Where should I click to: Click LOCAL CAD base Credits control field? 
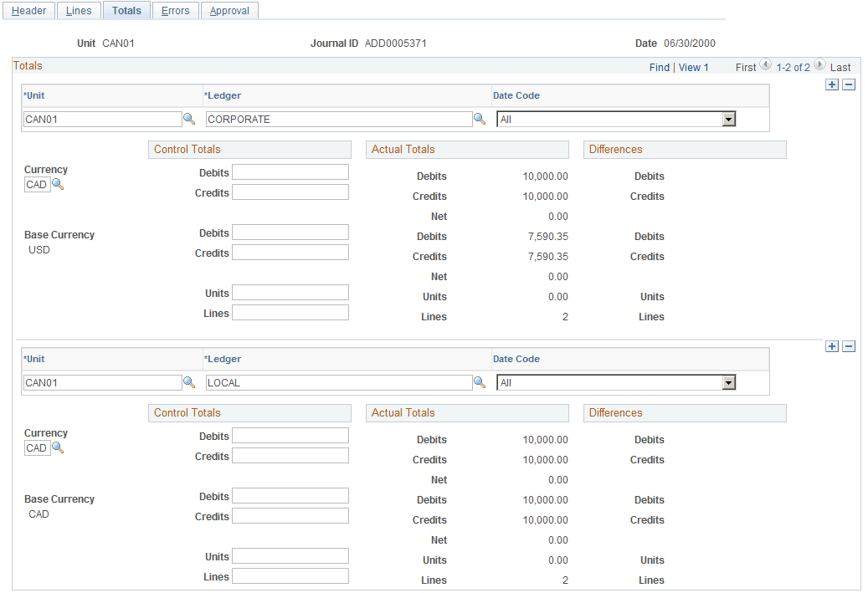tap(290, 515)
